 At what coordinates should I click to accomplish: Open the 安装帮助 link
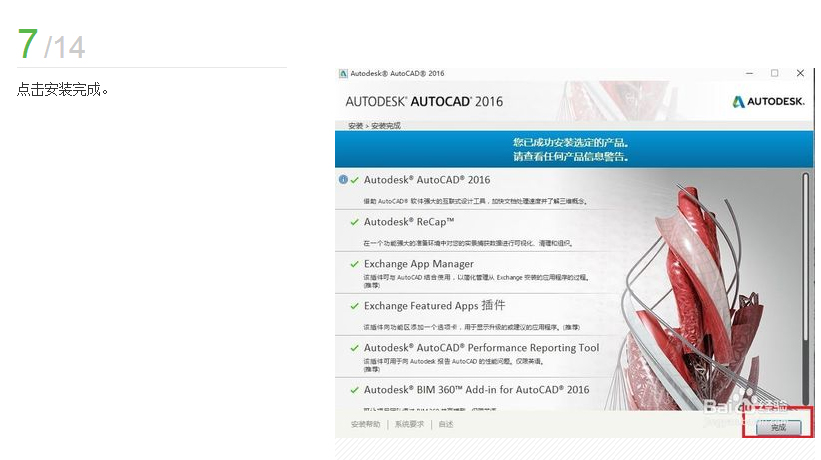click(x=365, y=424)
